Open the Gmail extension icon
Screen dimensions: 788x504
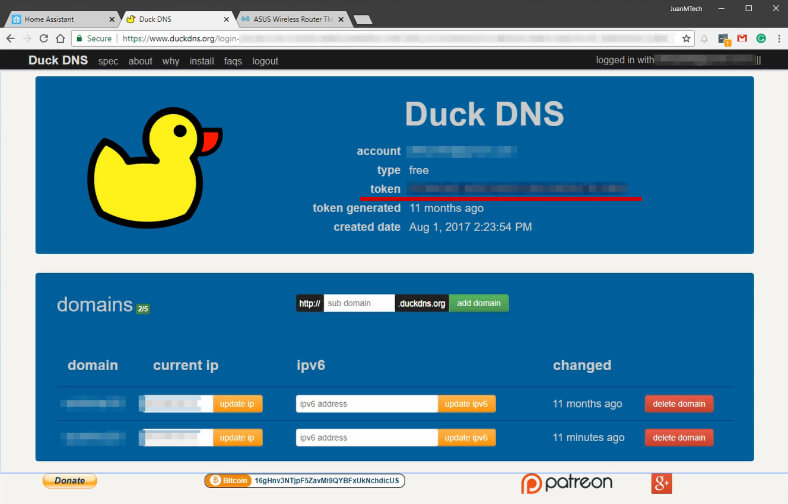(742, 38)
